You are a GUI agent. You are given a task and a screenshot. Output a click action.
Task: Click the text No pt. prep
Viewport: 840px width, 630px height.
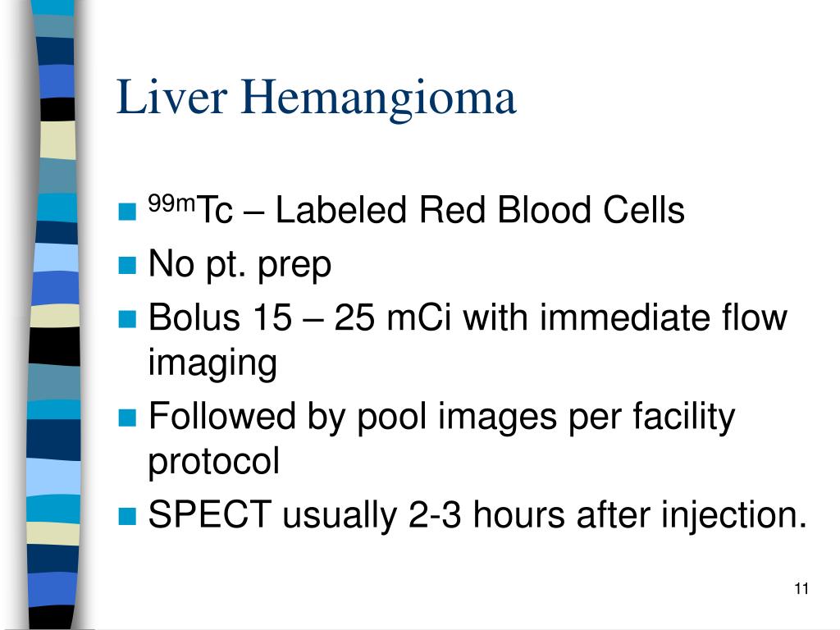[240, 265]
